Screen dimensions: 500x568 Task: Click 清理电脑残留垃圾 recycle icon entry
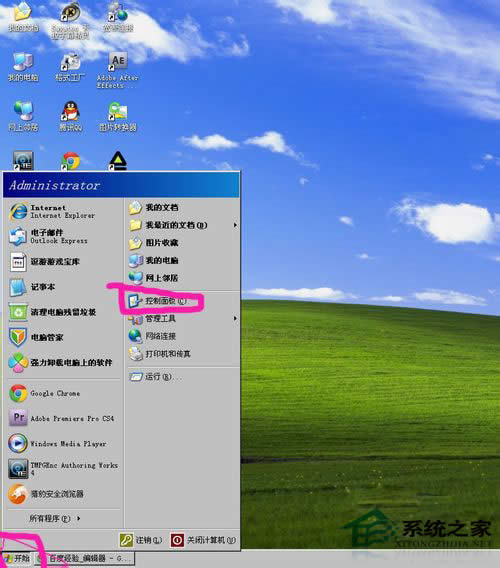click(63, 312)
